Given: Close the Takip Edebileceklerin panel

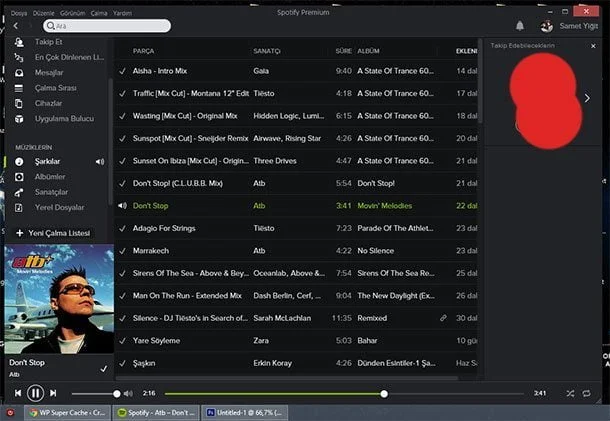Looking at the screenshot, I should (x=593, y=46).
